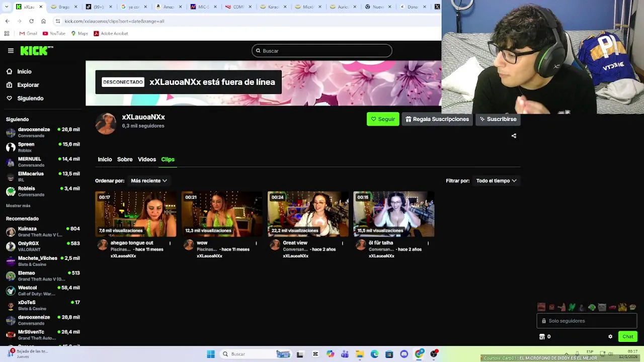Open options menu for 'Great view' clip
Viewport: 644px width, 362px height.
(343, 243)
